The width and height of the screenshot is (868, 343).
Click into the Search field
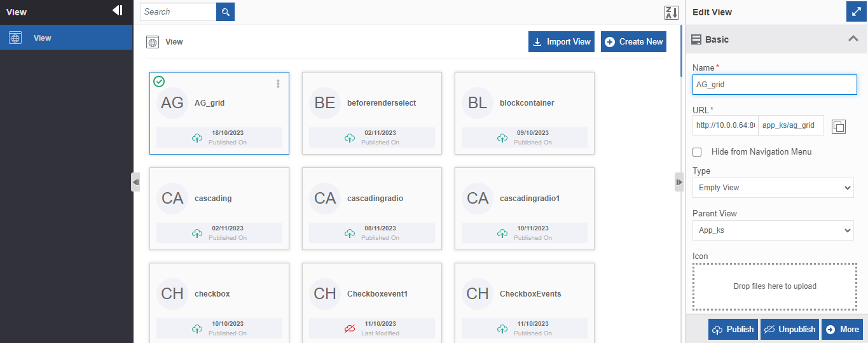[x=178, y=11]
